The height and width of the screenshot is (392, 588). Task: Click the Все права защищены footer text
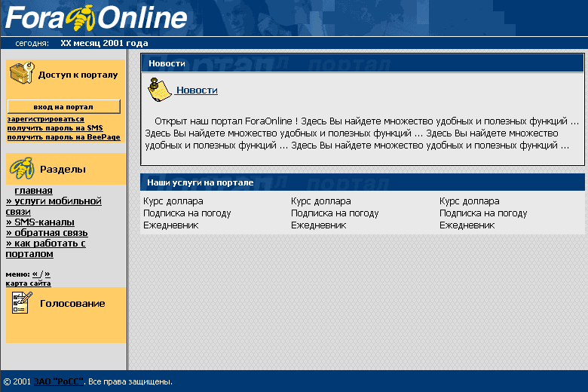tap(130, 381)
